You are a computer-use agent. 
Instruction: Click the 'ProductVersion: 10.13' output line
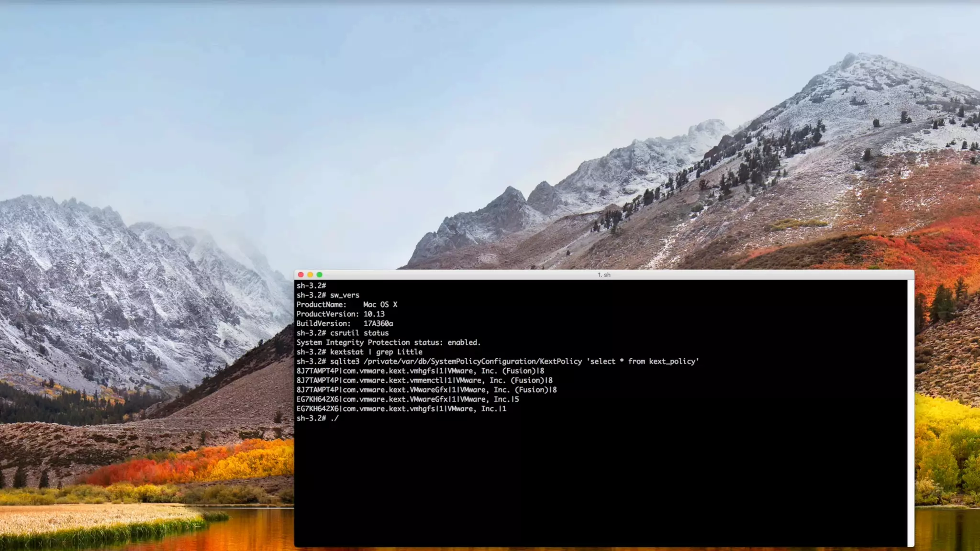pyautogui.click(x=340, y=314)
